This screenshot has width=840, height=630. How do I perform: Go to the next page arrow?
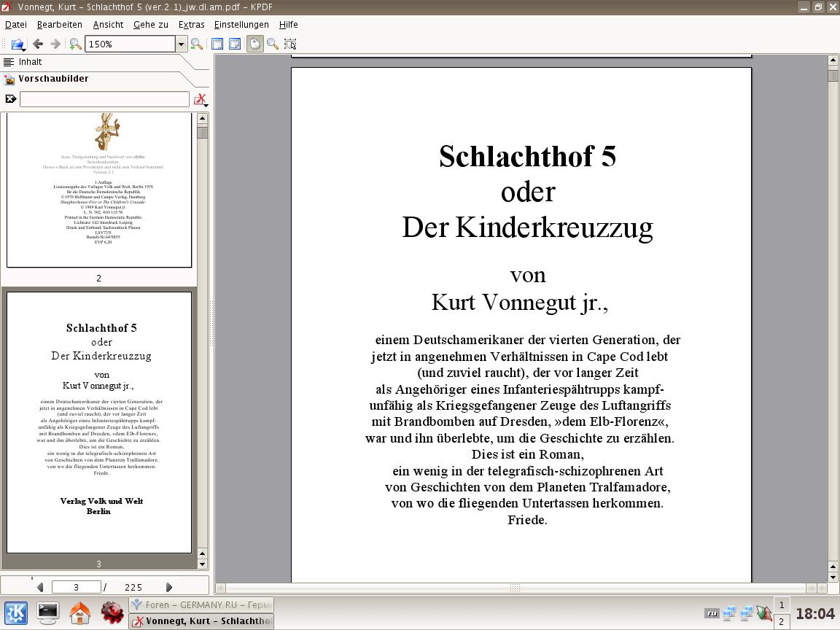coord(169,587)
